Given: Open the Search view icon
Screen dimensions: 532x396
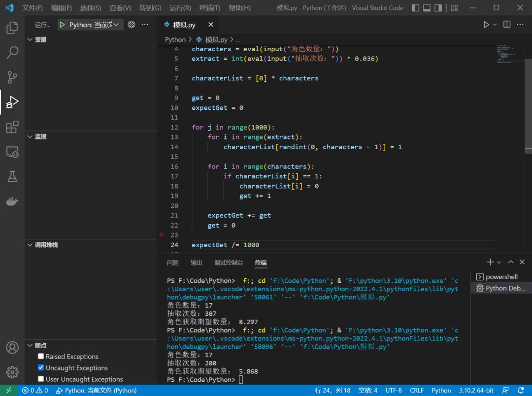Looking at the screenshot, I should point(12,52).
